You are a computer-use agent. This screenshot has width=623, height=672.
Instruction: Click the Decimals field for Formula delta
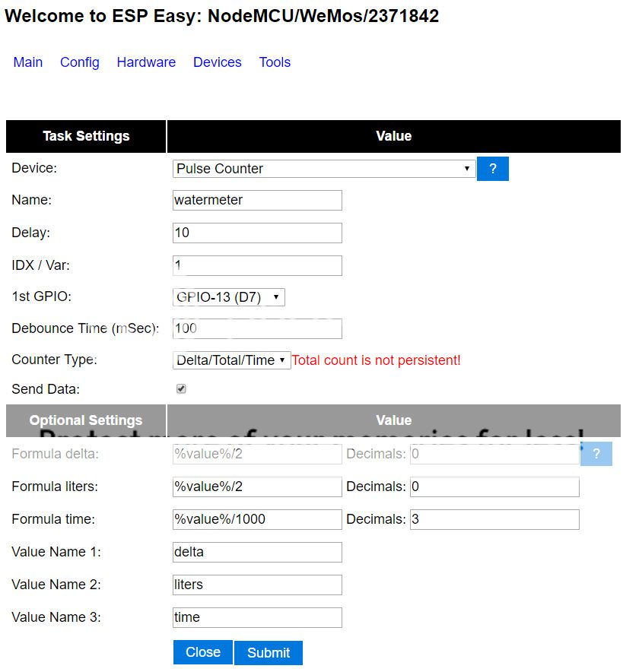[494, 454]
